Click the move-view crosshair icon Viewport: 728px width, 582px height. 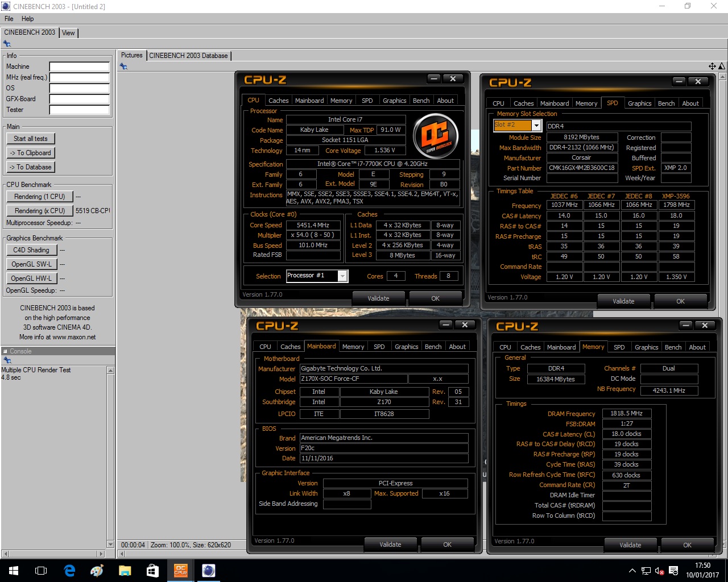[712, 66]
